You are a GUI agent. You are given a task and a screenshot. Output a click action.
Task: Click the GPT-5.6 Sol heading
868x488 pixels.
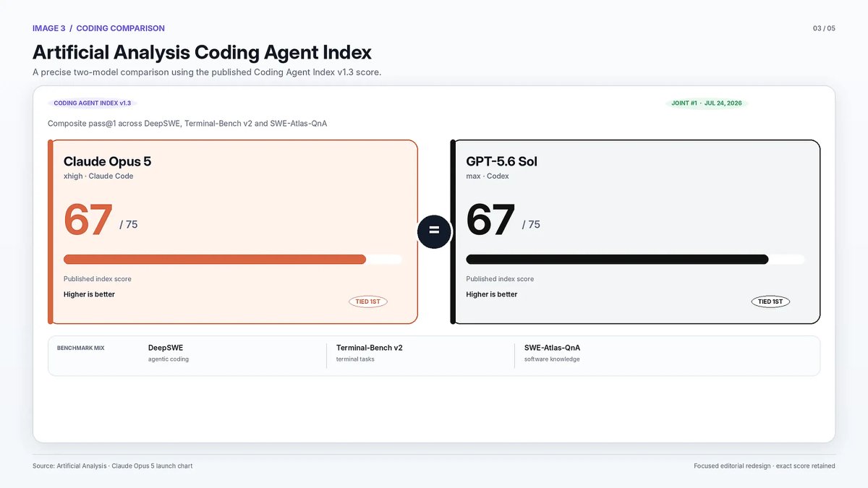(501, 161)
